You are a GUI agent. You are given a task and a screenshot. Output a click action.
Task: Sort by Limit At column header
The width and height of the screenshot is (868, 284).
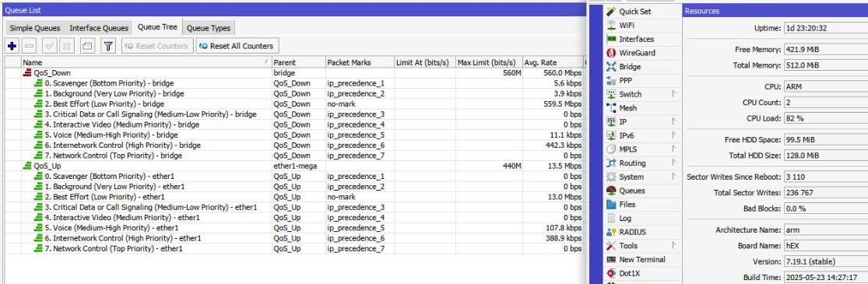[424, 62]
